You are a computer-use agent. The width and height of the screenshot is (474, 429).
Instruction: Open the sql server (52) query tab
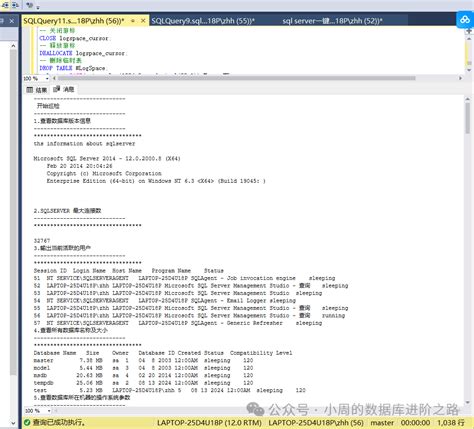pyautogui.click(x=332, y=21)
